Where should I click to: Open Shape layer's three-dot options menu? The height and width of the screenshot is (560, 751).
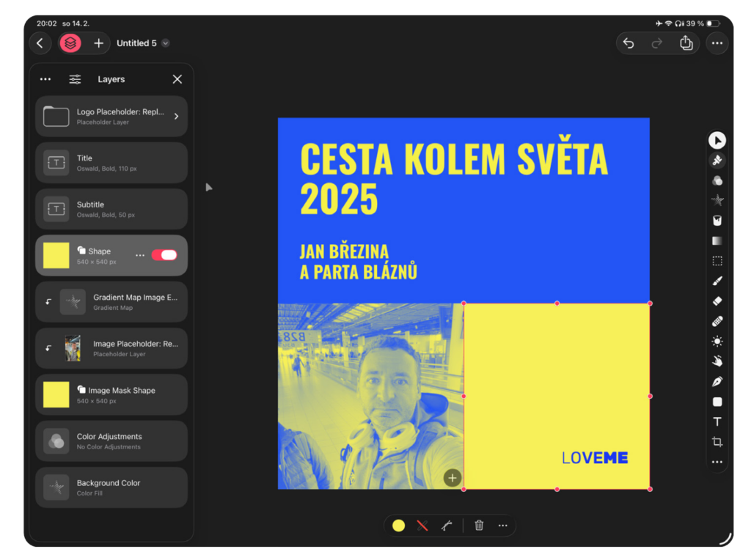click(140, 255)
